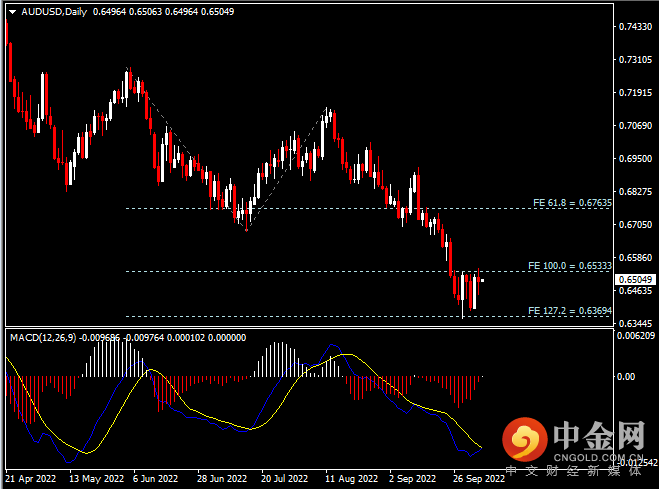This screenshot has height=489, width=659.
Task: Click the MACD(12,26,9) indicator label
Action: tap(43, 338)
